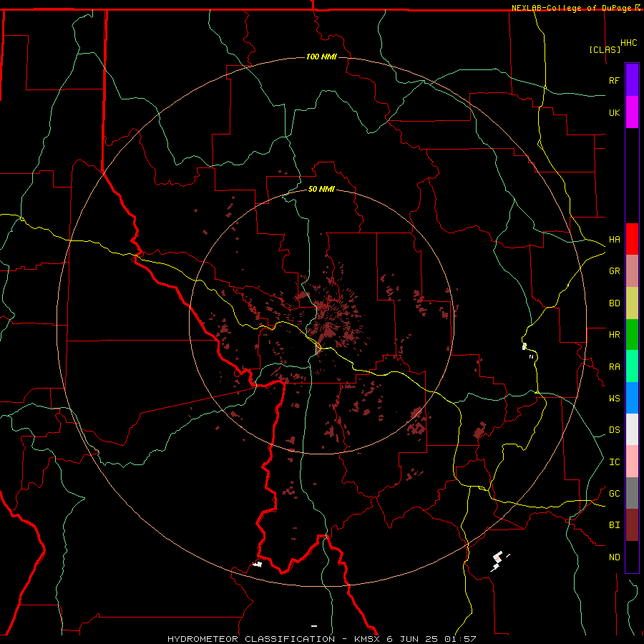Select the GC gray legend swatch

632,493
